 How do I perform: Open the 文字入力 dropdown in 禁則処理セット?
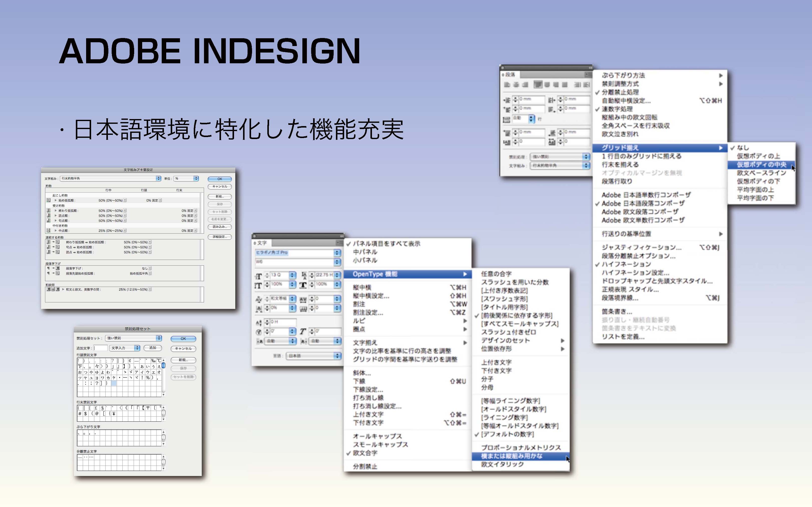124,348
